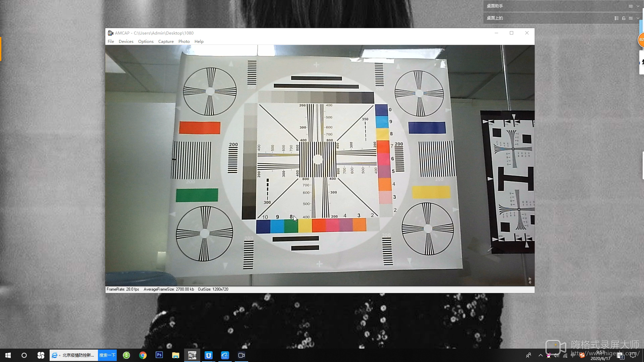The image size is (644, 362).
Task: Click the 桌面助手 panel title
Action: [x=495, y=6]
